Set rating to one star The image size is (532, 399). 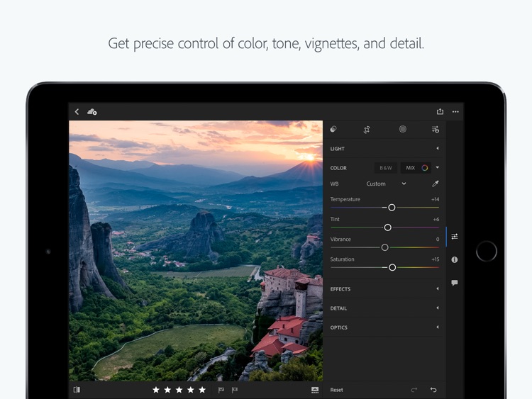tap(156, 390)
